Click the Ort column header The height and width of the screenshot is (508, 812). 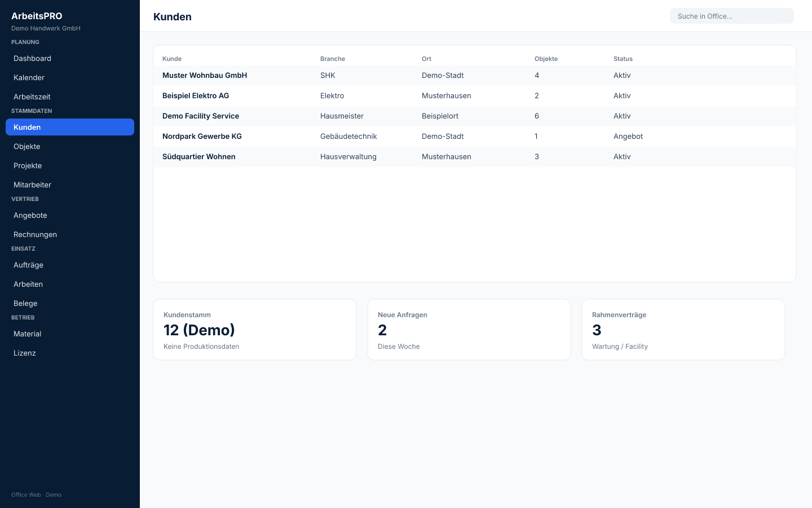point(426,59)
